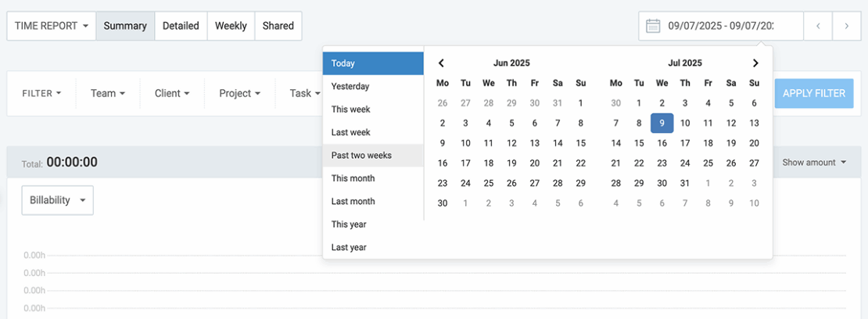868x319 pixels.
Task: Pick June 10 in the calendar
Action: pyautogui.click(x=465, y=143)
